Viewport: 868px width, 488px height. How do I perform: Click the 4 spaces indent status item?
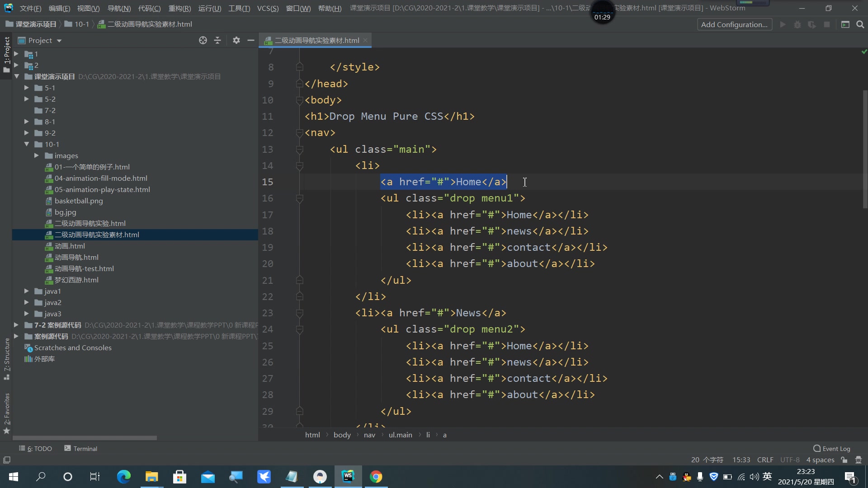[x=820, y=460]
